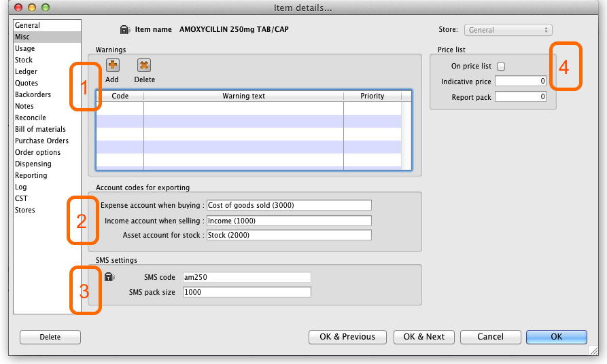Select the General tab in sidebar
Viewport: 607px width, 364px height.
pyautogui.click(x=28, y=25)
